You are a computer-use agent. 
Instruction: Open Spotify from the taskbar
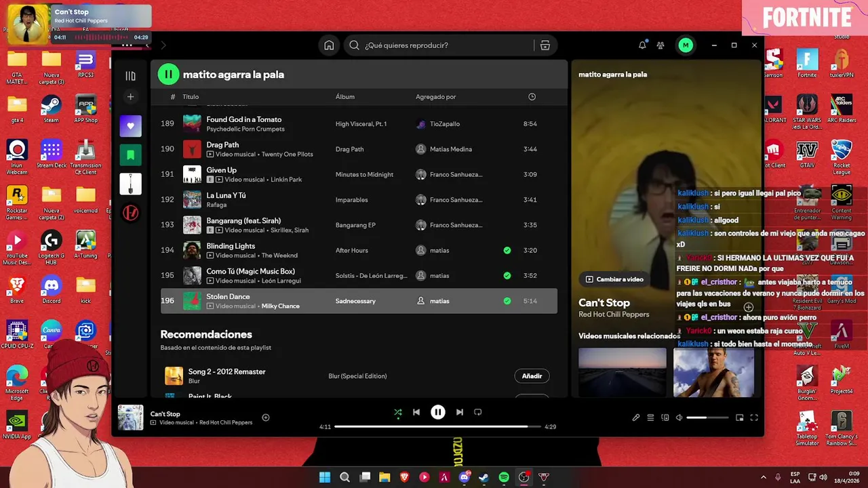tap(504, 477)
